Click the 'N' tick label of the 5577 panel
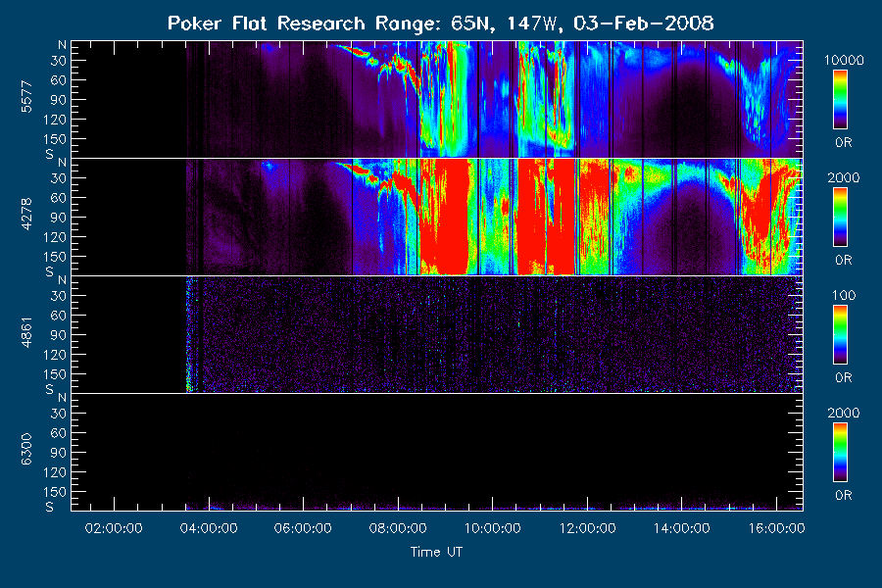Viewport: 882px width, 588px height. point(62,44)
